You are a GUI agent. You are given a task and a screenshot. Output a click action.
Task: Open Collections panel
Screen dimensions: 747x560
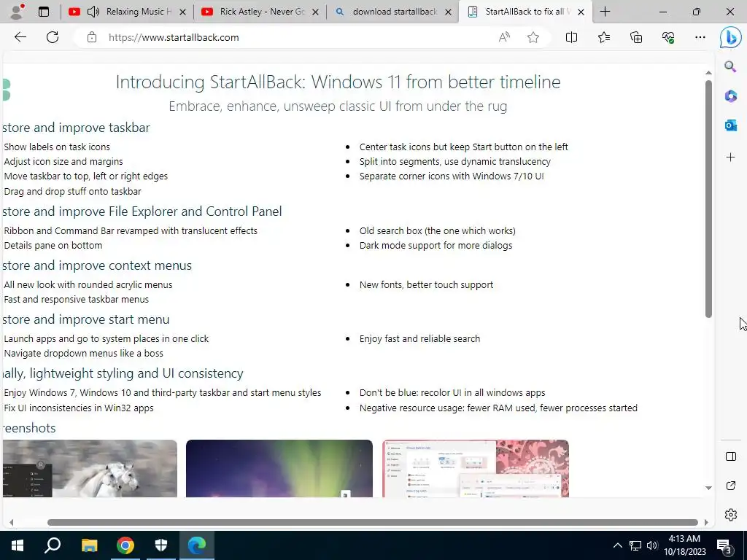pos(636,37)
